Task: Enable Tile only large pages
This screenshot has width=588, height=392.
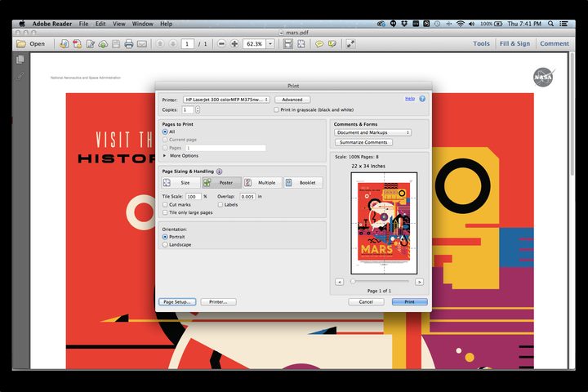Action: pos(165,212)
